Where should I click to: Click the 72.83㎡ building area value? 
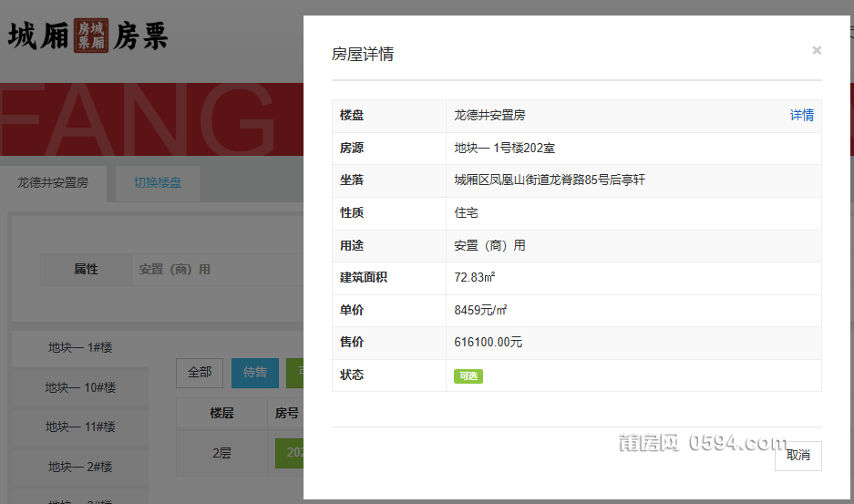pos(474,277)
